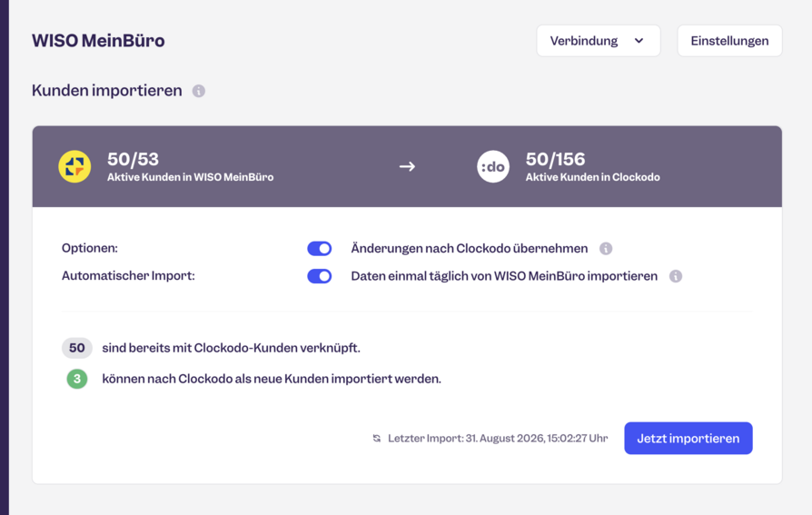Click the 'Optionen:' label
Screen dimensions: 812x515
(90, 248)
